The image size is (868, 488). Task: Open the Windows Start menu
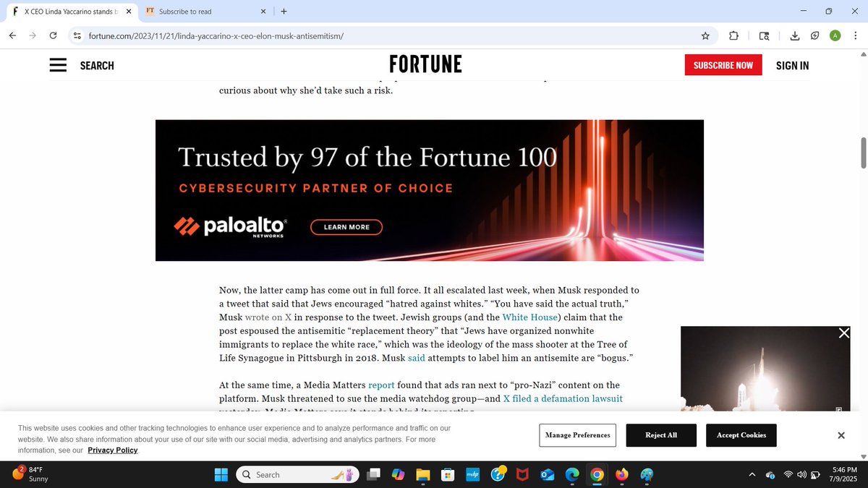coord(221,474)
